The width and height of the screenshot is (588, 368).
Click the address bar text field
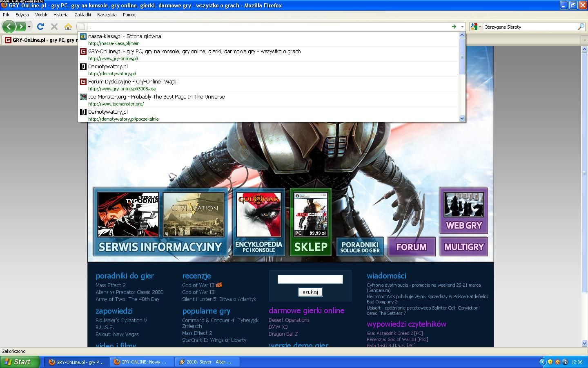269,27
